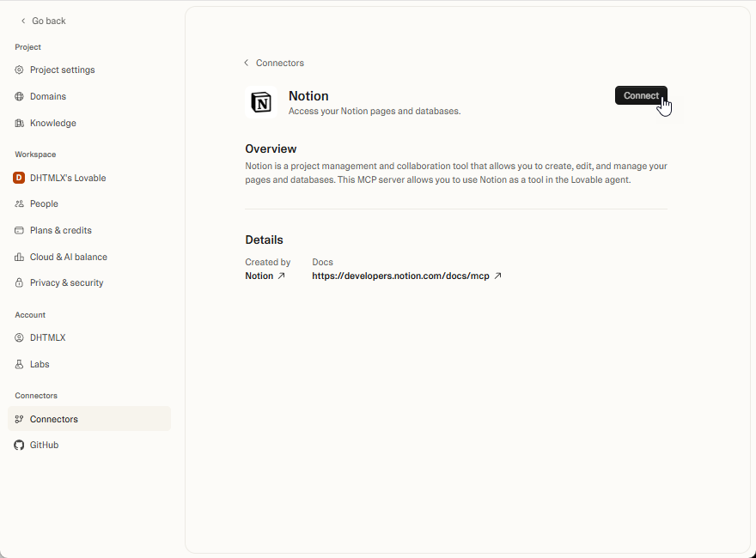Open GitHub from the Connectors section
The image size is (756, 558).
click(x=43, y=445)
